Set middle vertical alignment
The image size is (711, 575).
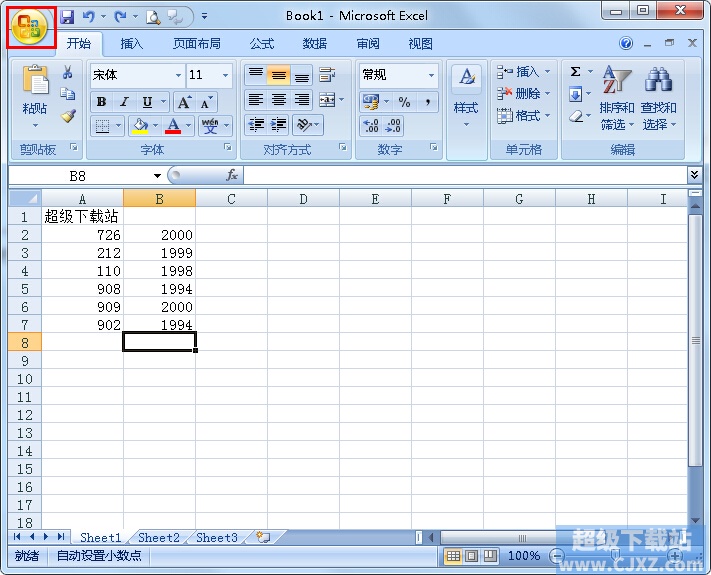[x=278, y=75]
